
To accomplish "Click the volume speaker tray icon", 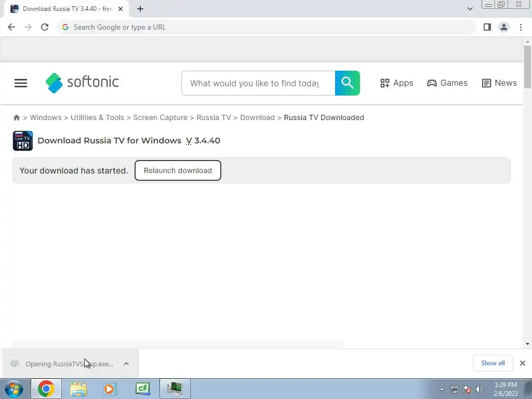I will [x=480, y=389].
